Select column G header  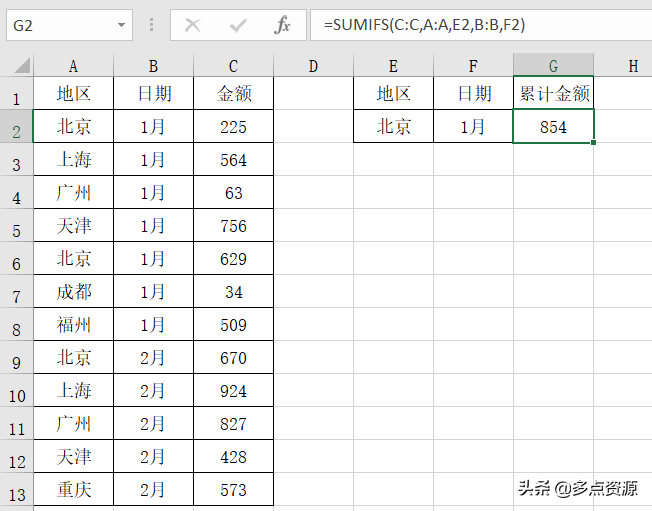point(553,66)
